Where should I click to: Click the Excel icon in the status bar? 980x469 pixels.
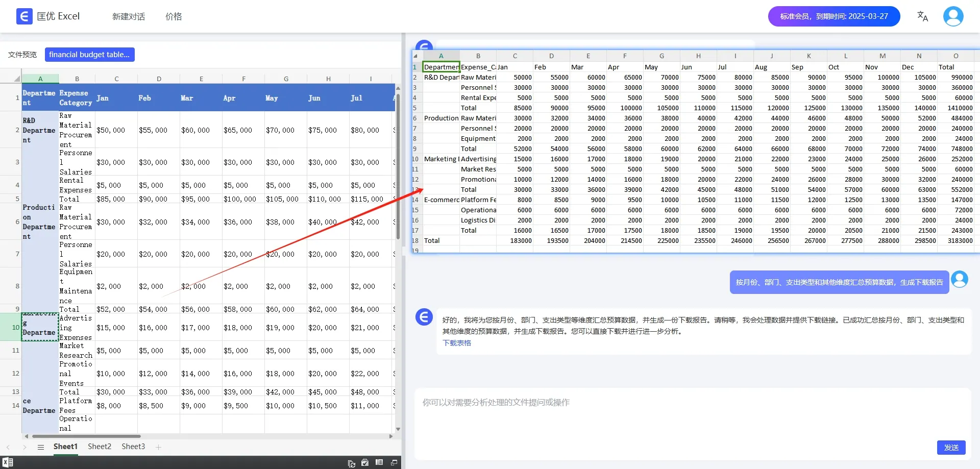(8, 462)
